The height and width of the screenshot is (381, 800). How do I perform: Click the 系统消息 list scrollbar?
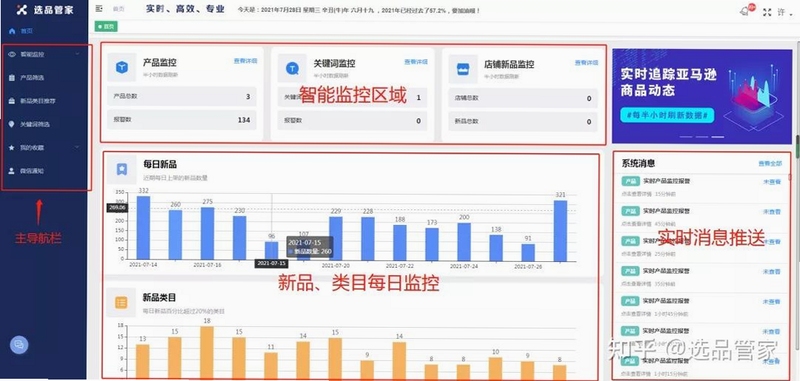[x=789, y=176]
